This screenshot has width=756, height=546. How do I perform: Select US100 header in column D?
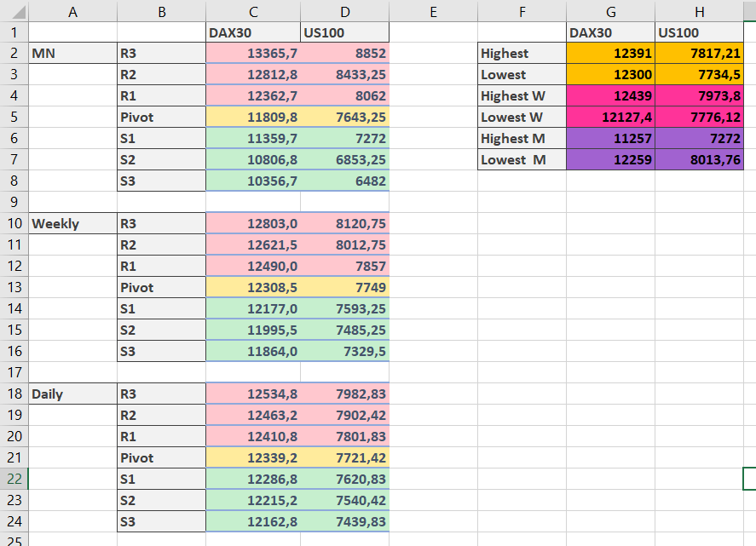(x=344, y=32)
